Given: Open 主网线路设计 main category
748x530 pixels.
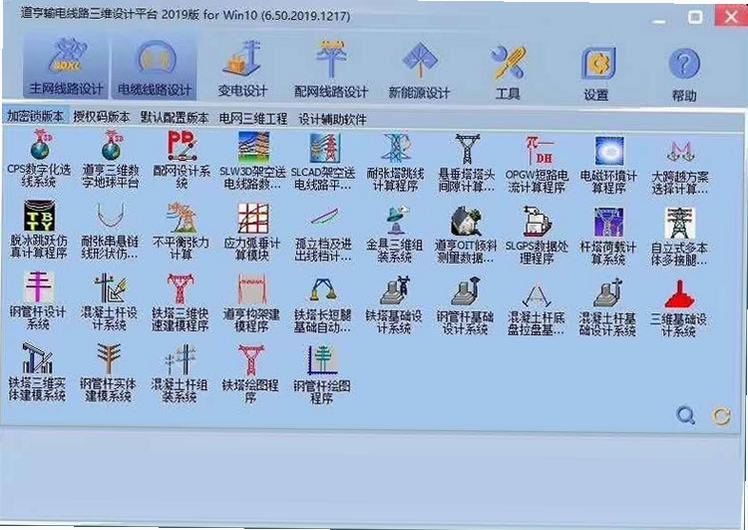Looking at the screenshot, I should click(66, 67).
